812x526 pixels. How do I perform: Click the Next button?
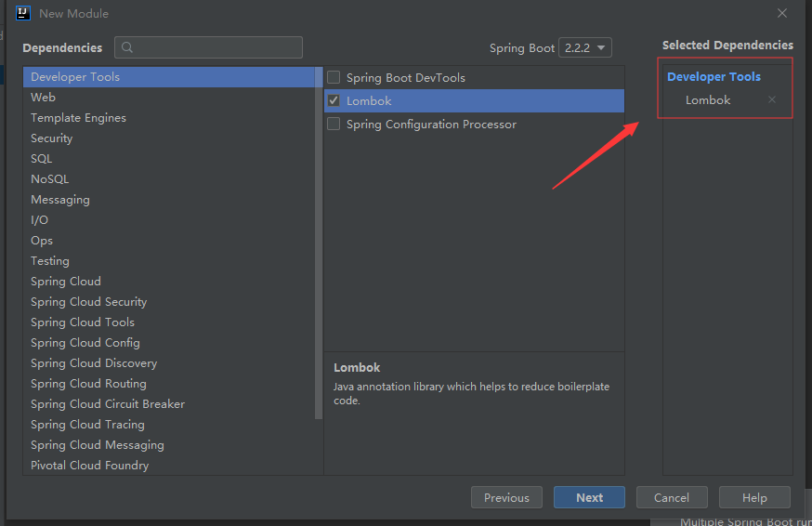589,497
